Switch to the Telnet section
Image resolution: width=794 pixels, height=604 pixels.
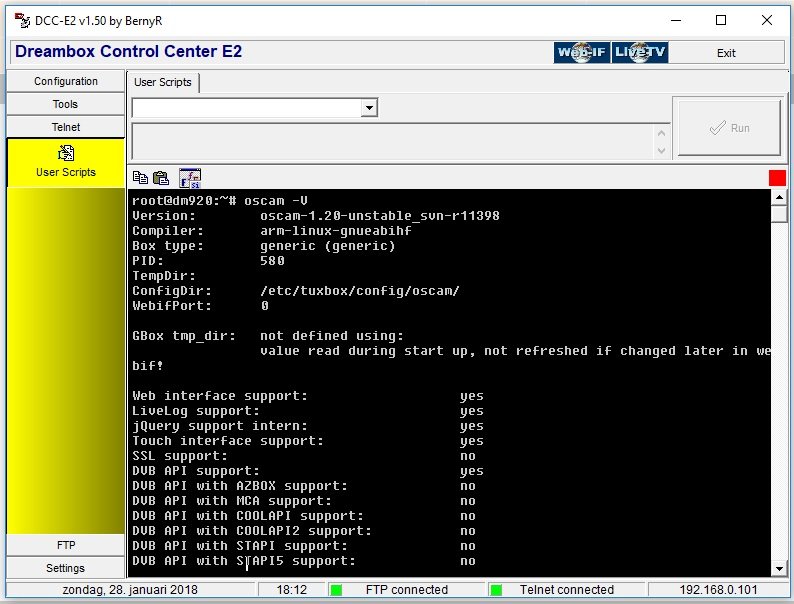[65, 127]
